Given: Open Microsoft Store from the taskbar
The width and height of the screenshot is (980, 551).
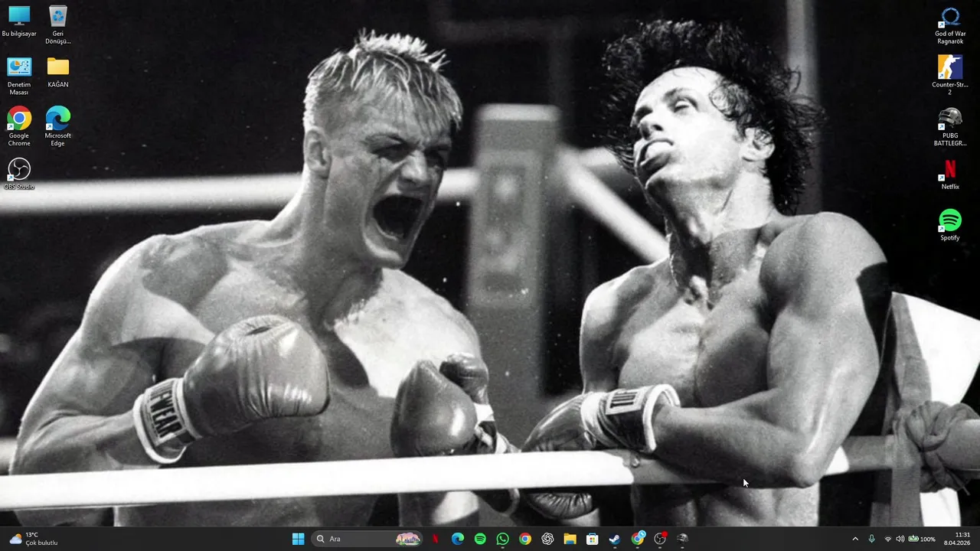Looking at the screenshot, I should click(592, 539).
